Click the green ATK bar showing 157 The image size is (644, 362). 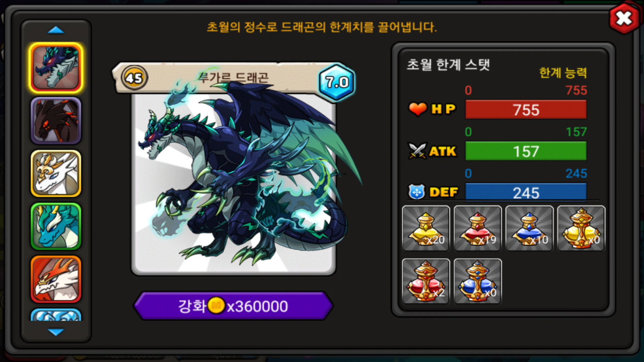tap(526, 151)
